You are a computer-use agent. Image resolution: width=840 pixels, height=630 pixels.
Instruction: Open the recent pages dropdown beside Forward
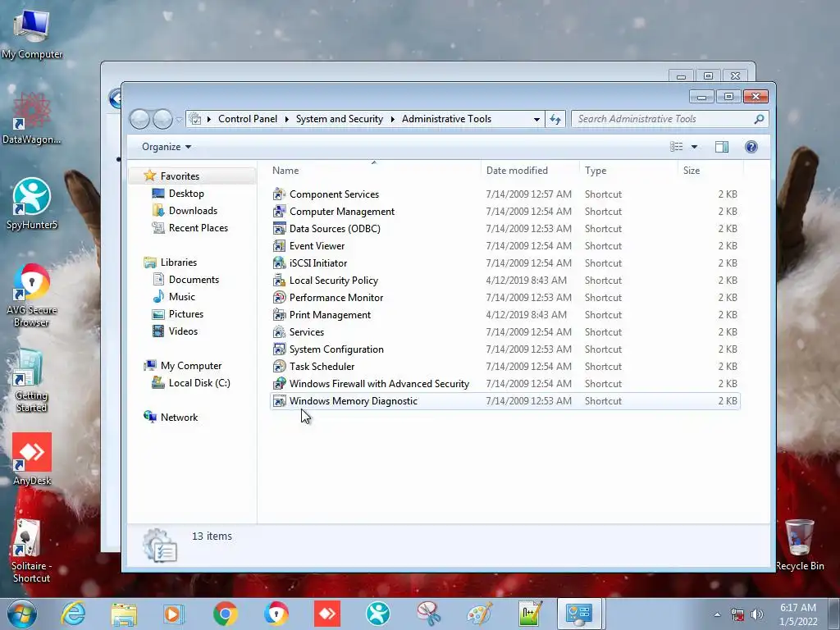(x=179, y=120)
